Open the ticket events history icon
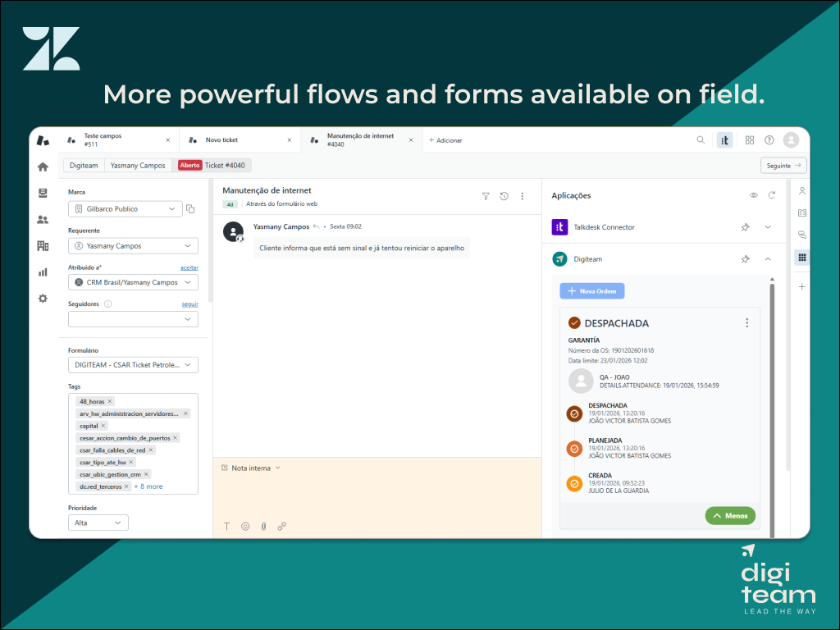 [x=504, y=196]
